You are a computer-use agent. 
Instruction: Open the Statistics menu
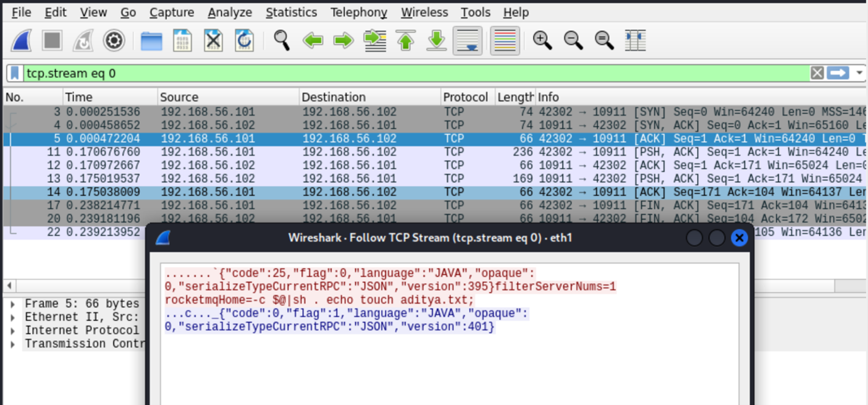[x=291, y=12]
